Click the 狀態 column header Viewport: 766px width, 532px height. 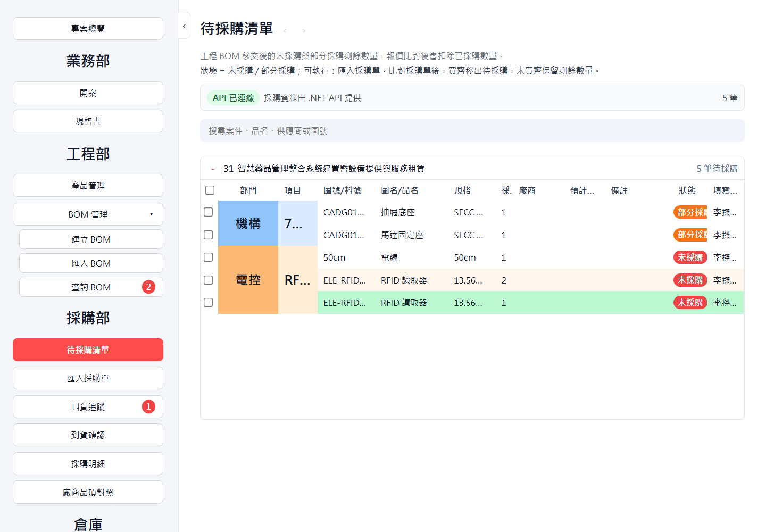(687, 190)
